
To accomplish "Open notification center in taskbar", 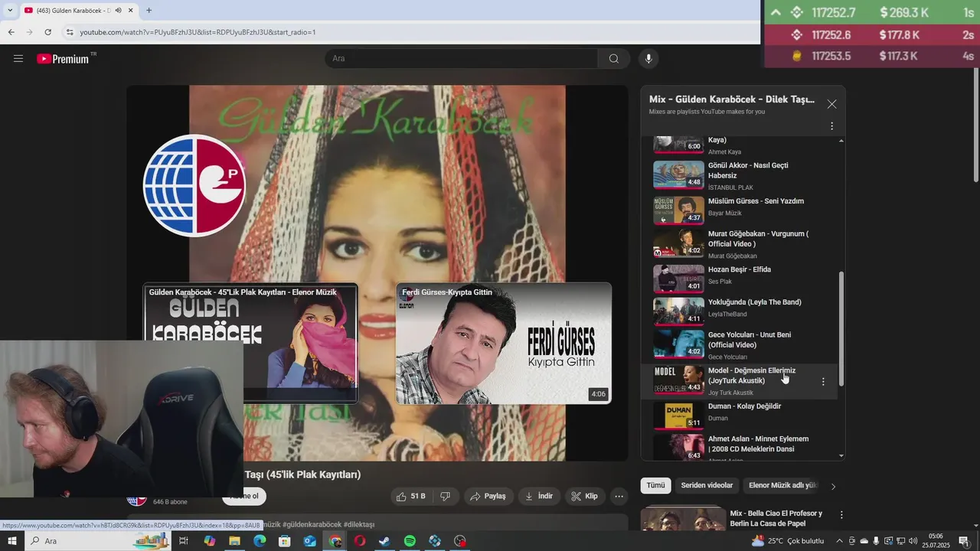I will pyautogui.click(x=963, y=541).
